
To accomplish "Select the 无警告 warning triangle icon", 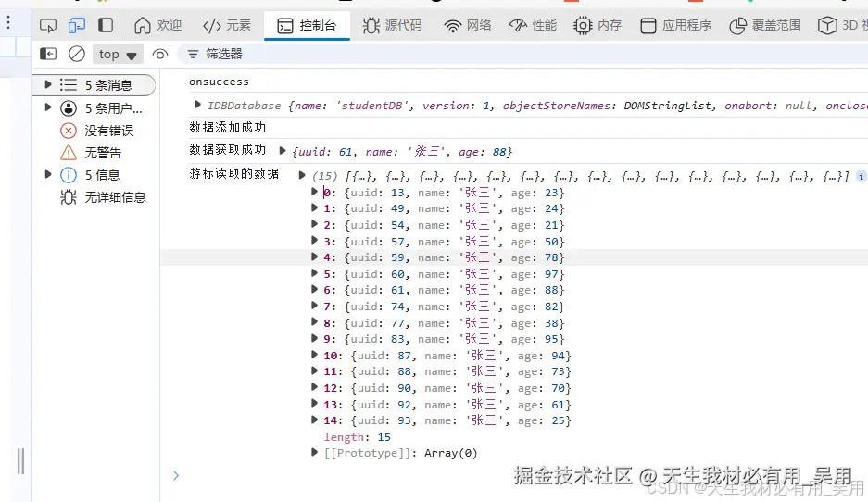I will click(x=69, y=152).
